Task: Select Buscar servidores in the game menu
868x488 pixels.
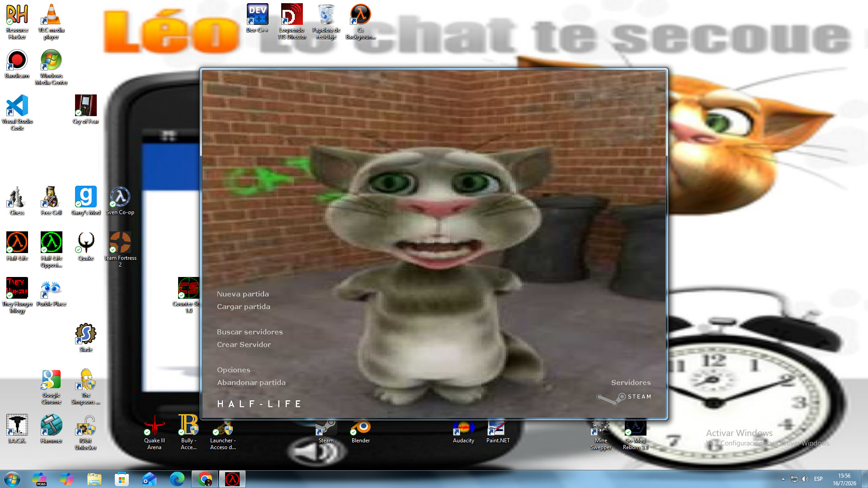Action: coord(250,332)
